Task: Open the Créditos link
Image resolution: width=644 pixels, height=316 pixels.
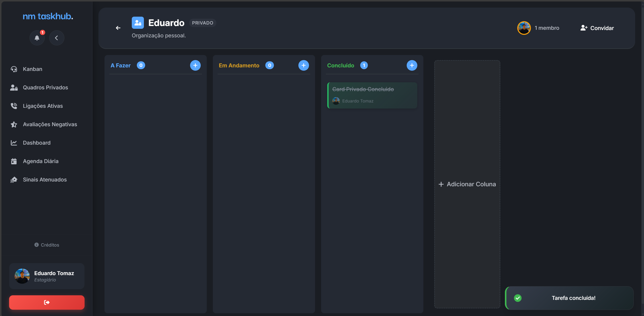Action: (47, 245)
